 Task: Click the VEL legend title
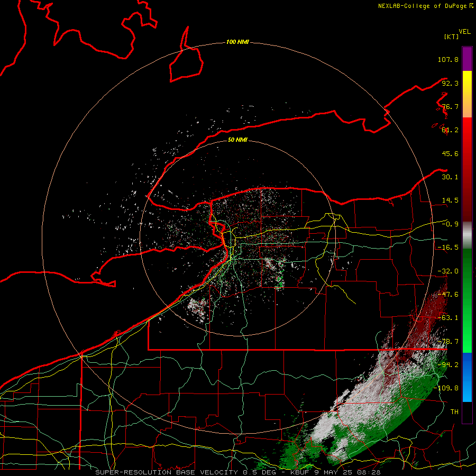pos(464,32)
